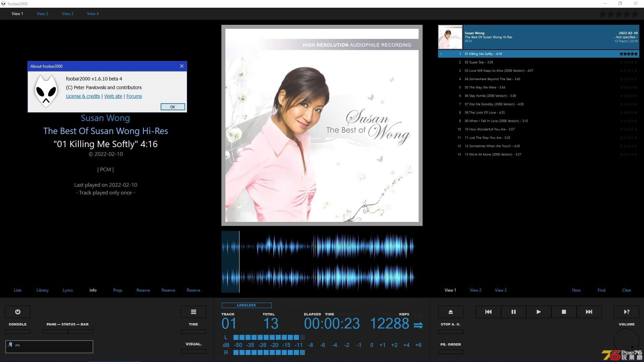Click the search input field
The image size is (644, 362).
click(49, 347)
